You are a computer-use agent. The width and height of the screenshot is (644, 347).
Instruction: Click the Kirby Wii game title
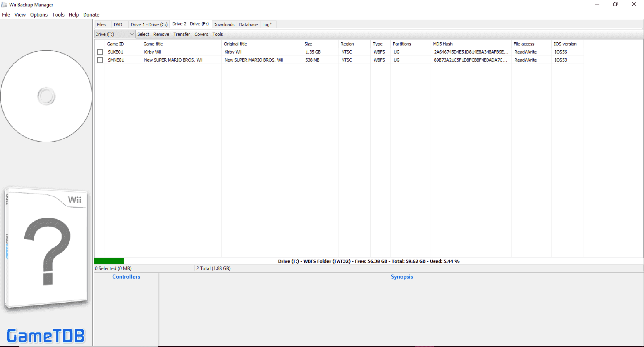(x=153, y=52)
